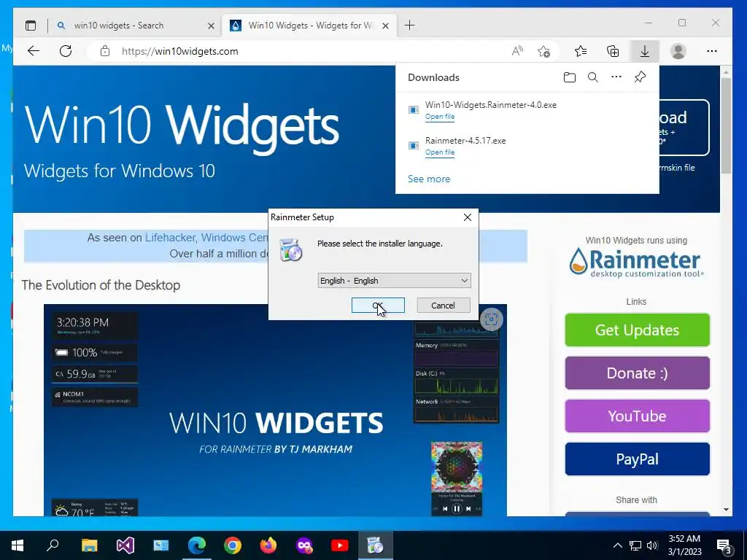
Task: Click the volume speaker tray icon
Action: click(x=652, y=545)
